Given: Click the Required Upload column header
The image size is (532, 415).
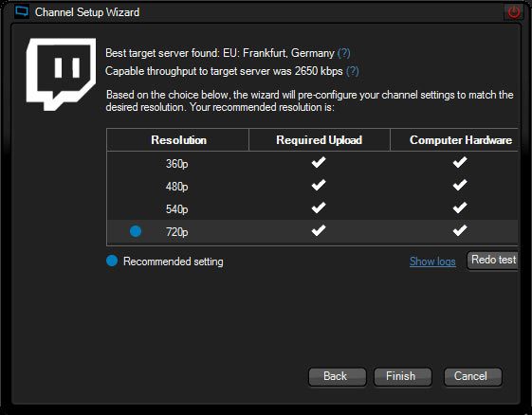Looking at the screenshot, I should pyautogui.click(x=320, y=139).
